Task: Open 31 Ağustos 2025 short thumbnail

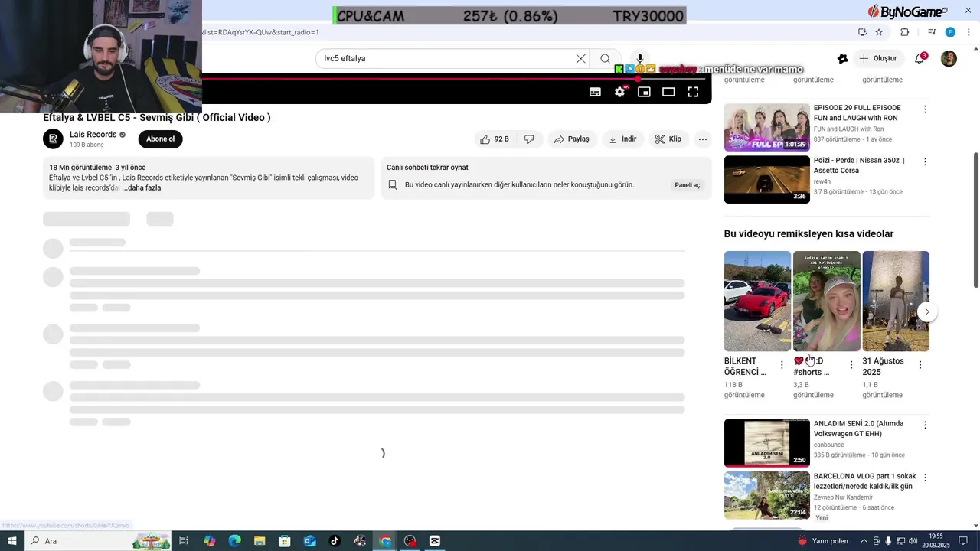Action: (x=896, y=301)
